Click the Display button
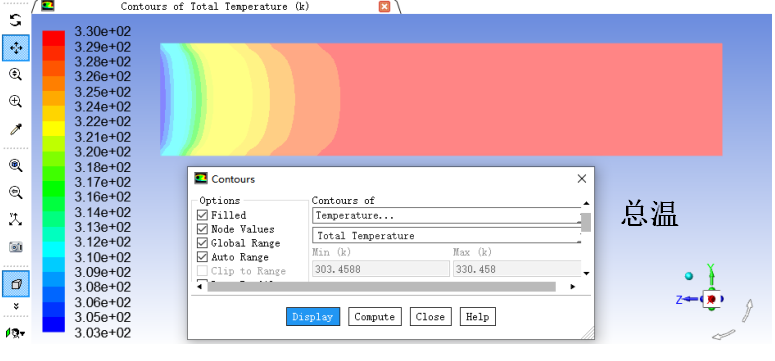This screenshot has width=775, height=361. pyautogui.click(x=313, y=316)
